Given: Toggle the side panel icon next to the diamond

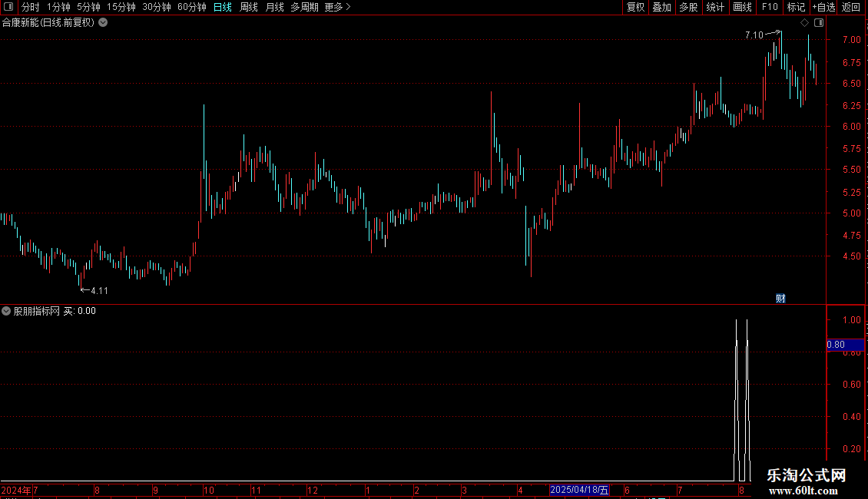Looking at the screenshot, I should (820, 23).
